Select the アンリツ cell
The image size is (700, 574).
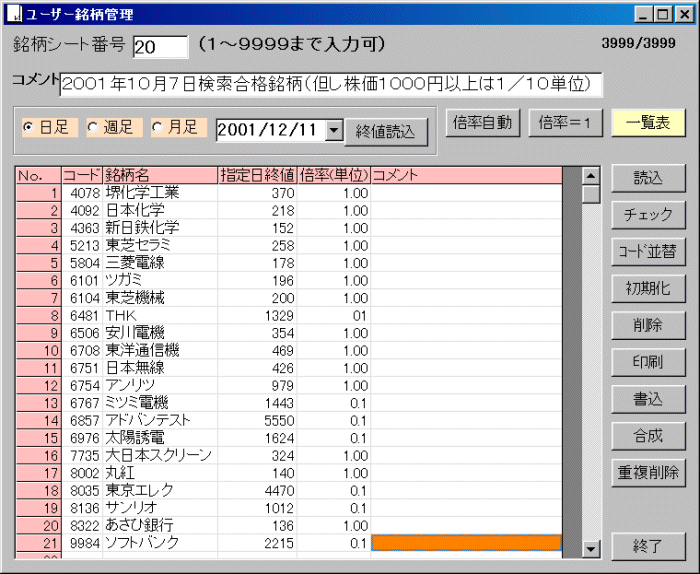tap(160, 386)
